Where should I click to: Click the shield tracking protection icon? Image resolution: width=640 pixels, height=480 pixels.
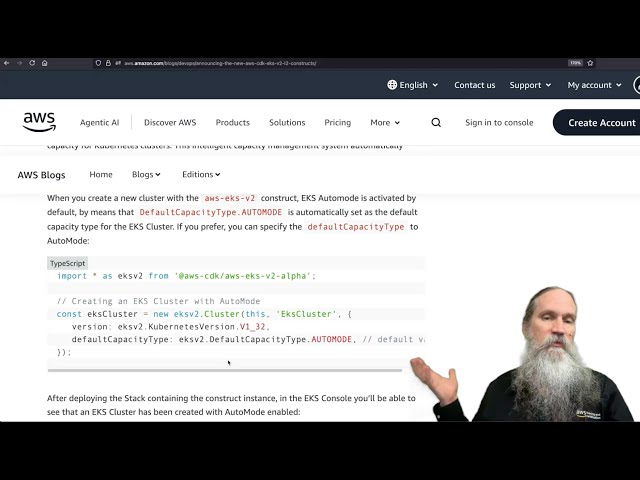[x=98, y=63]
